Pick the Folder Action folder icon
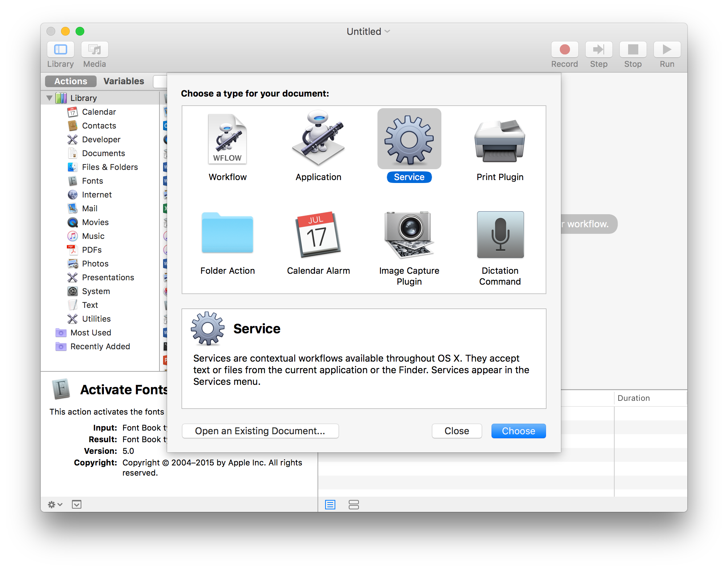 click(x=227, y=233)
